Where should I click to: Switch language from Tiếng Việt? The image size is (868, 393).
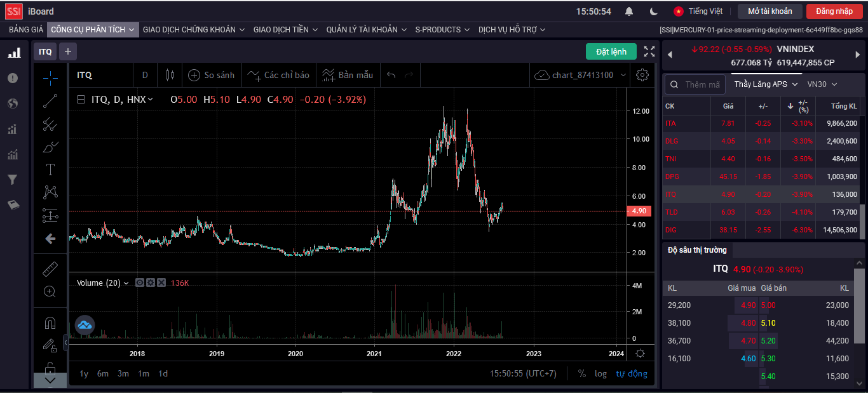tap(698, 11)
